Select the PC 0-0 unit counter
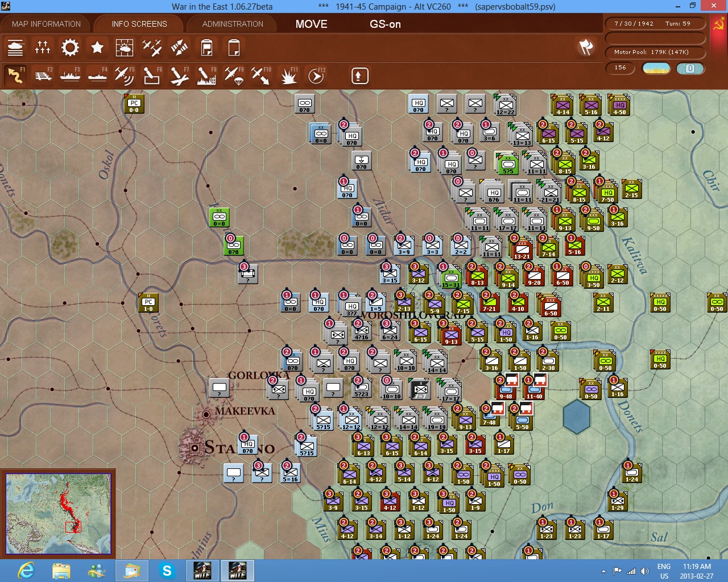 [134, 105]
